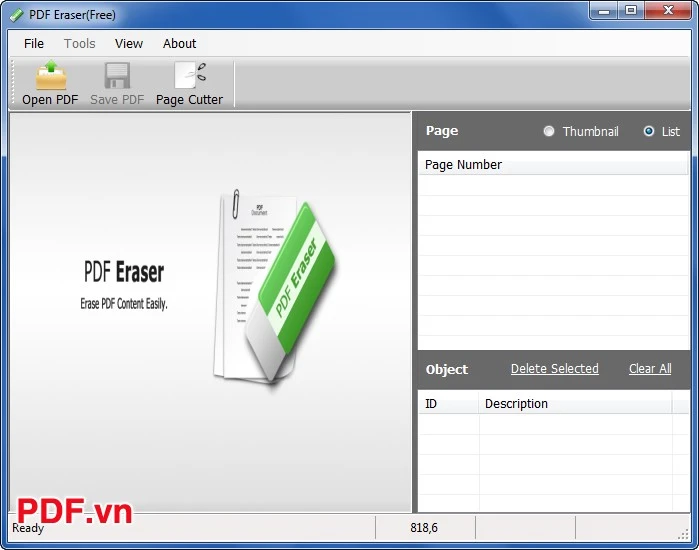Click the Open PDF toolbar icon
This screenshot has width=699, height=550.
pyautogui.click(x=51, y=75)
